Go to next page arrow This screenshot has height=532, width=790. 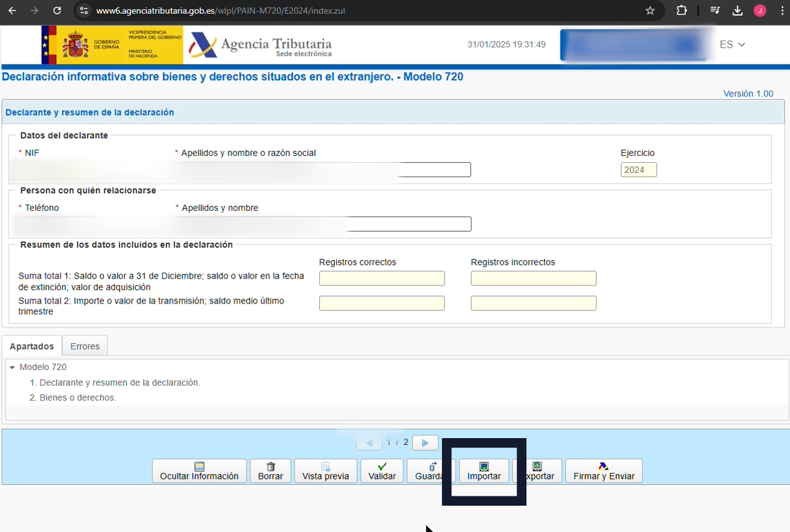(x=425, y=442)
